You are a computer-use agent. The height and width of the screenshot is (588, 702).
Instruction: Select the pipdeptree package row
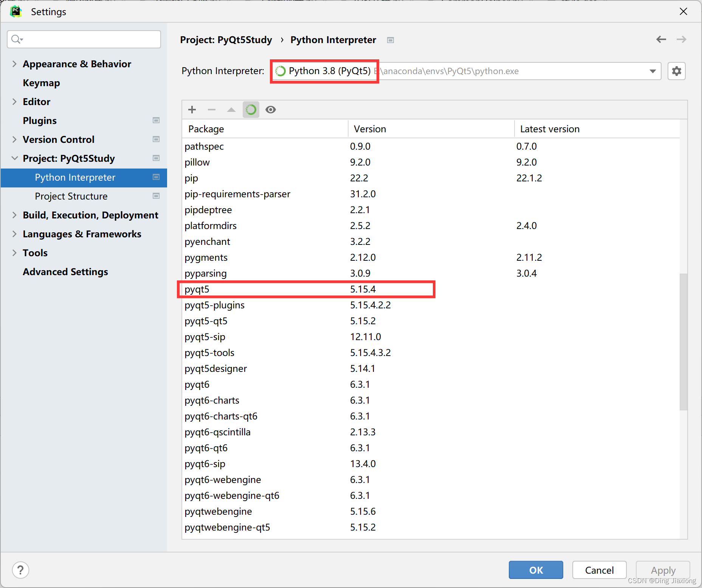coord(431,210)
